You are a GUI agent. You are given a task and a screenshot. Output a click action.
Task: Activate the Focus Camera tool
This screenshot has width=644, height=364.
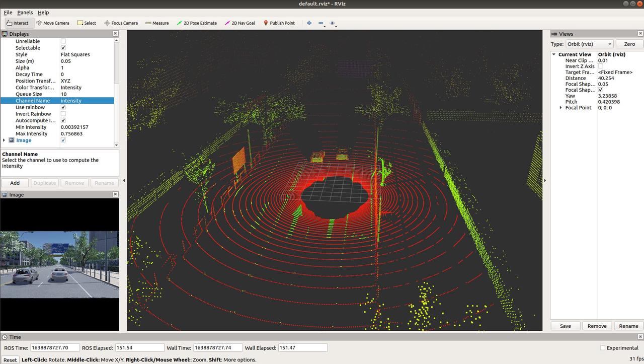[121, 23]
